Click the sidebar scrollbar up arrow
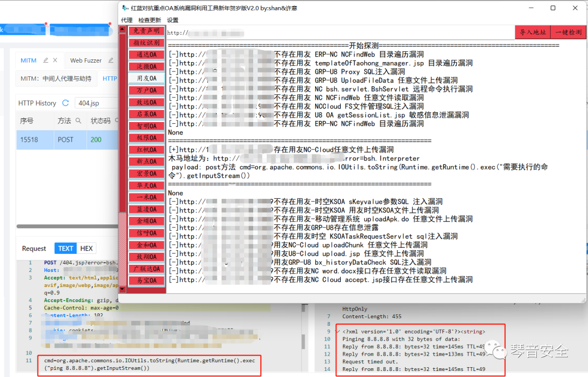The height and width of the screenshot is (377, 588). coord(122,29)
